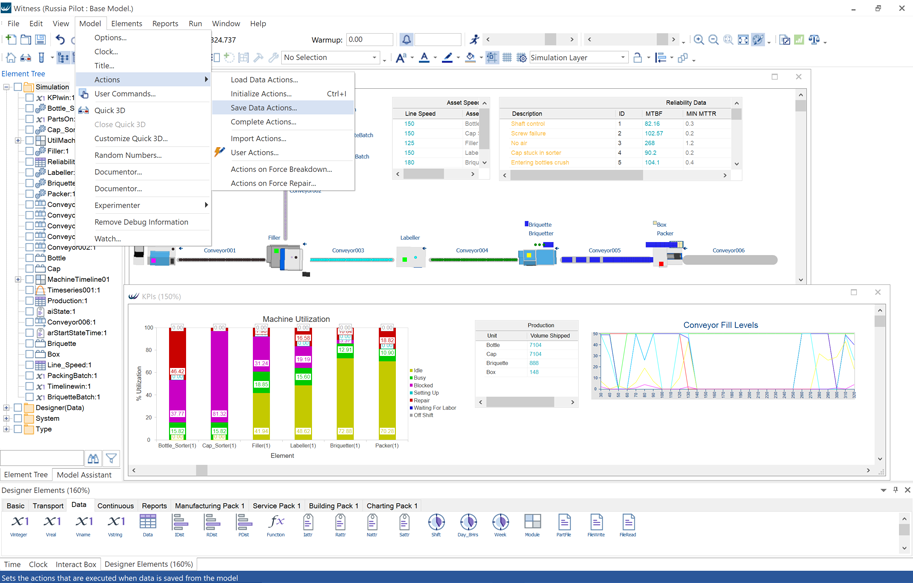
Task: Click the fill bucket color icon
Action: point(470,58)
